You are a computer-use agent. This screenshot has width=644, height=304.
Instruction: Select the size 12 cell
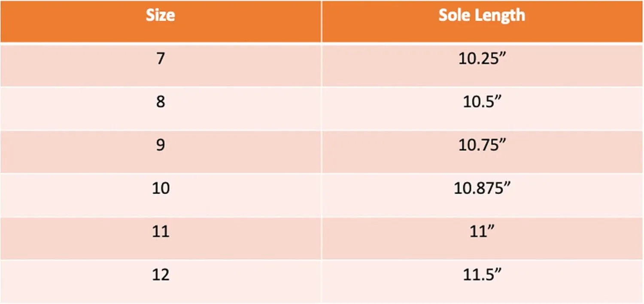(x=161, y=281)
